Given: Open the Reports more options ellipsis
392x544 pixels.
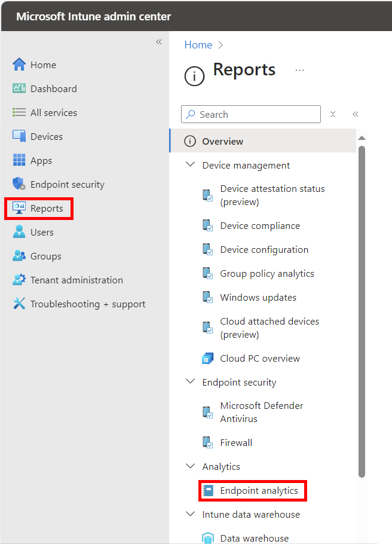Looking at the screenshot, I should pos(299,70).
